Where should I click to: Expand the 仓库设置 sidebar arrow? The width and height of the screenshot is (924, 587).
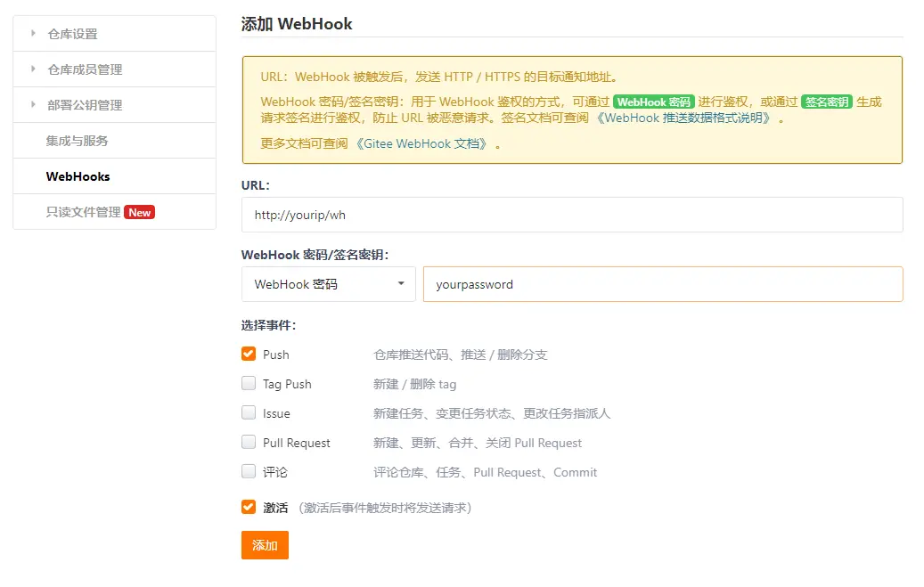point(33,34)
